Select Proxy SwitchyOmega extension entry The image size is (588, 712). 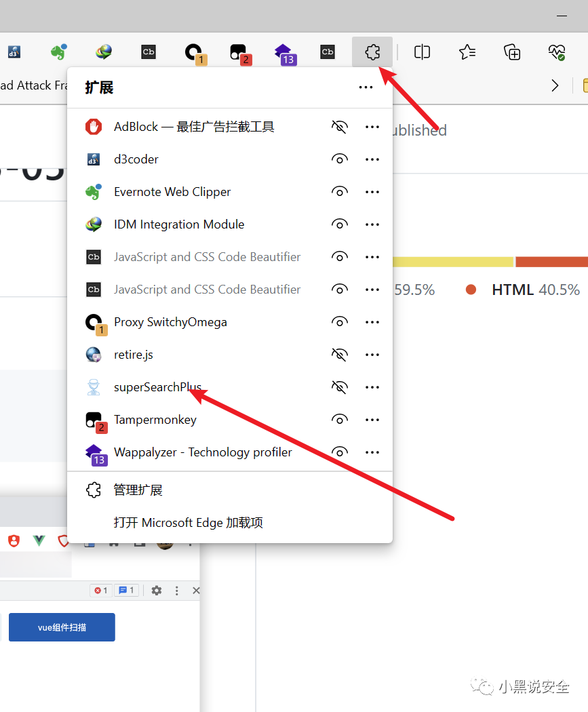[x=170, y=322]
